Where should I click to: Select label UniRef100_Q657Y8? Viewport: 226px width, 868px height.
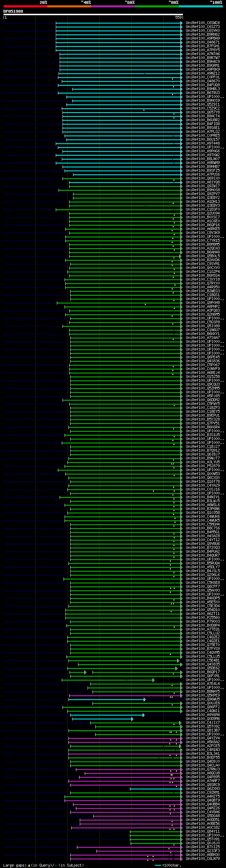click(203, 112)
